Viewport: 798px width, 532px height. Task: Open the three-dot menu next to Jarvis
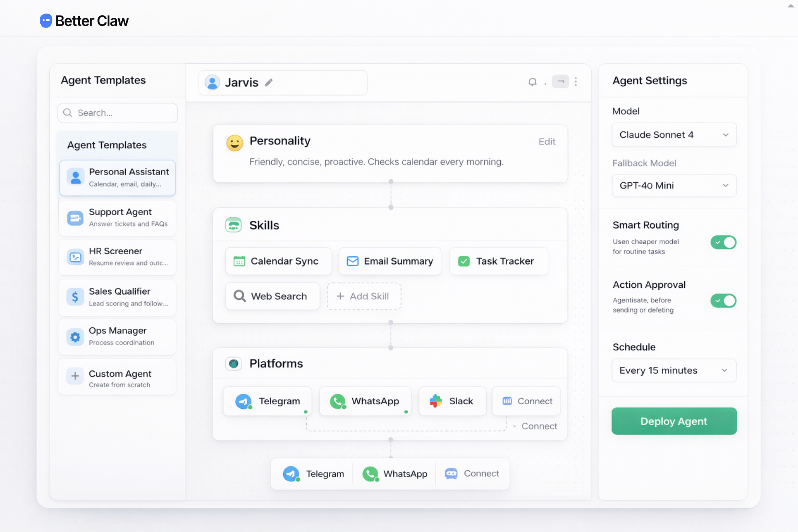[576, 82]
